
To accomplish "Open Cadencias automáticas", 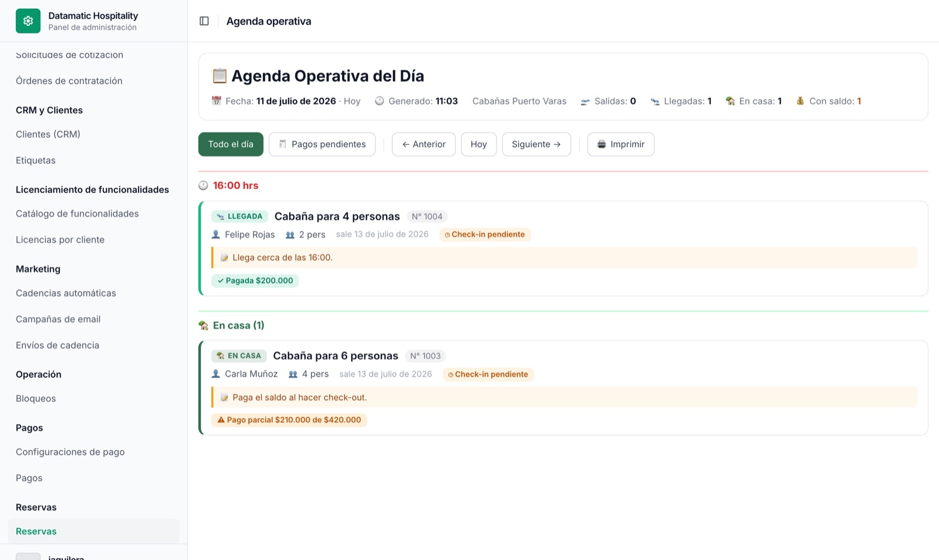I will [66, 293].
